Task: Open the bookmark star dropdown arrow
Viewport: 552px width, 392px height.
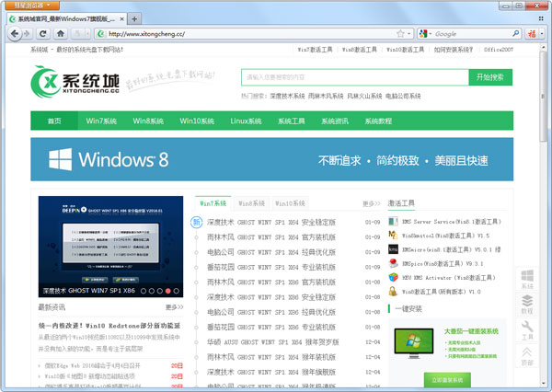Action: (x=408, y=34)
